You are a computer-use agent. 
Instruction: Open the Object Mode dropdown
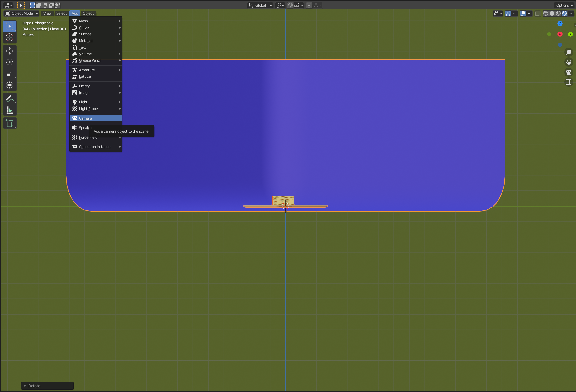(x=22, y=13)
